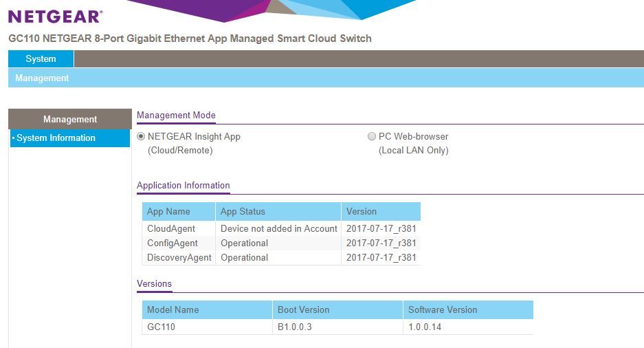Select the Management sidebar header
This screenshot has width=644, height=348.
click(70, 119)
